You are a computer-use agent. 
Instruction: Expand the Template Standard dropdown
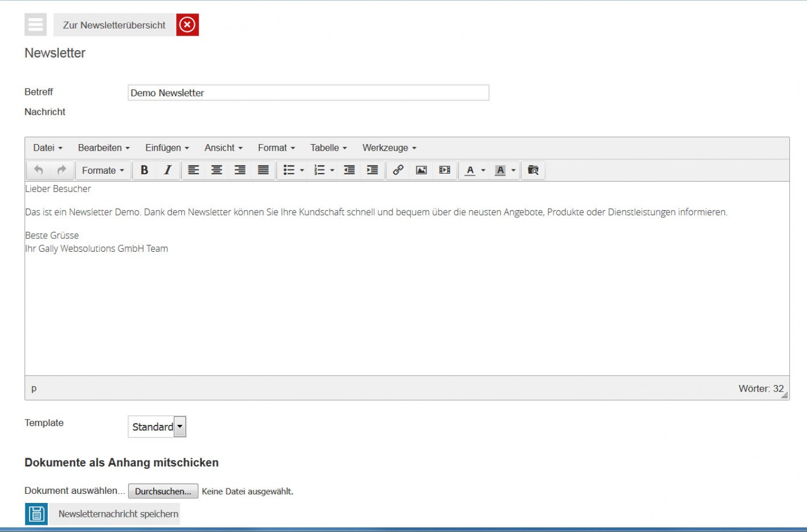(180, 427)
